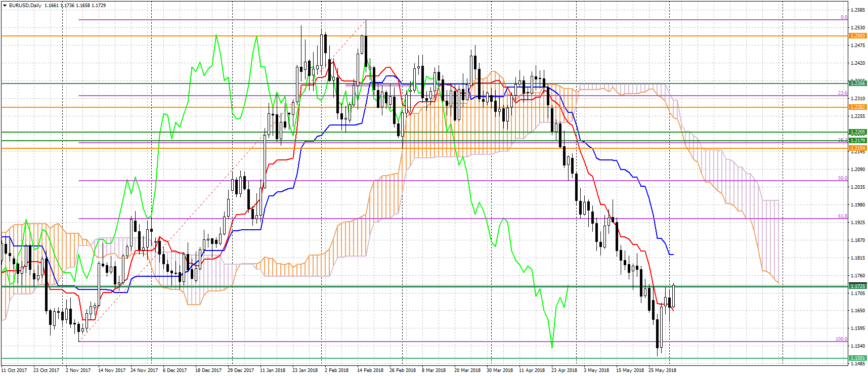Click the 3 May 2018 date label
868x376 pixels.
click(596, 370)
